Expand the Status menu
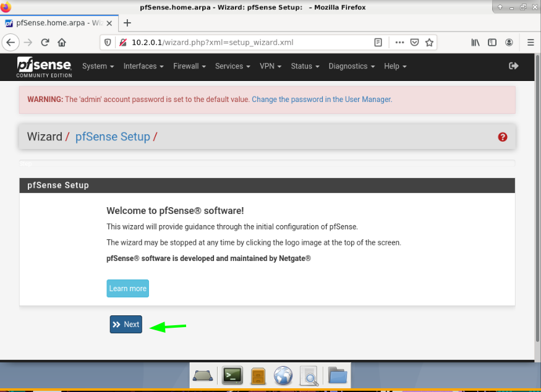541x392 pixels. [305, 66]
